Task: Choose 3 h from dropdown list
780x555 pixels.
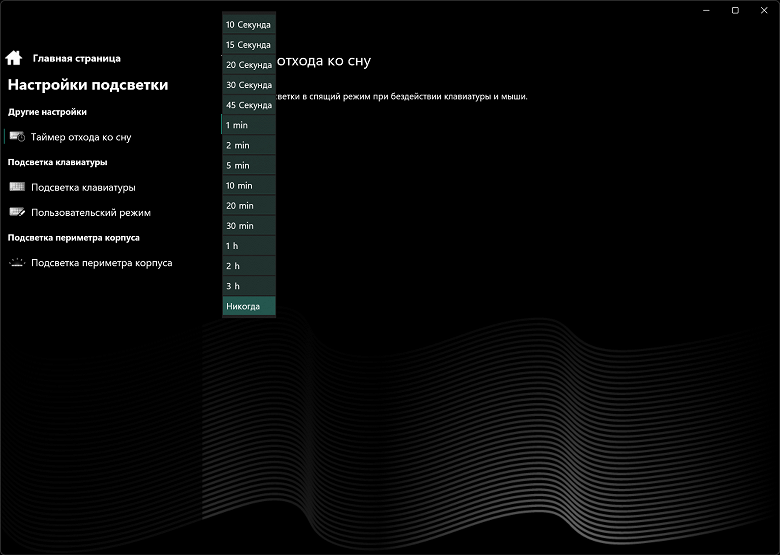Action: tap(248, 286)
